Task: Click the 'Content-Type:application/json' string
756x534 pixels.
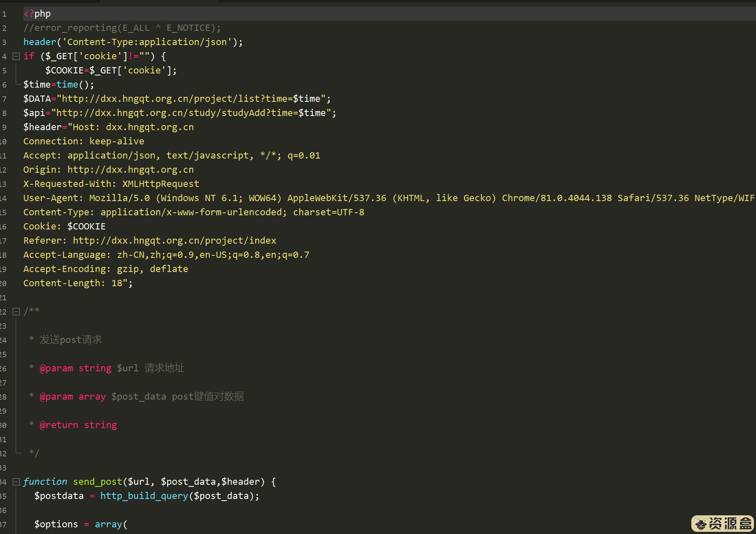Action: click(x=147, y=42)
